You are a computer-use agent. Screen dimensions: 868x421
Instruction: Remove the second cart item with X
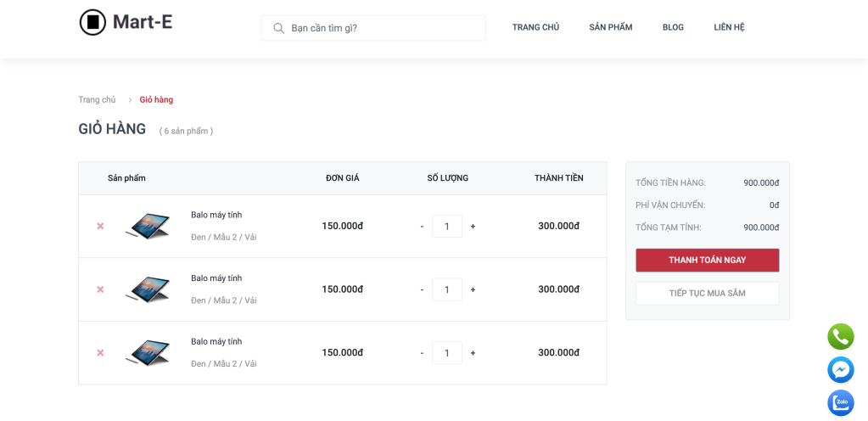tap(100, 289)
